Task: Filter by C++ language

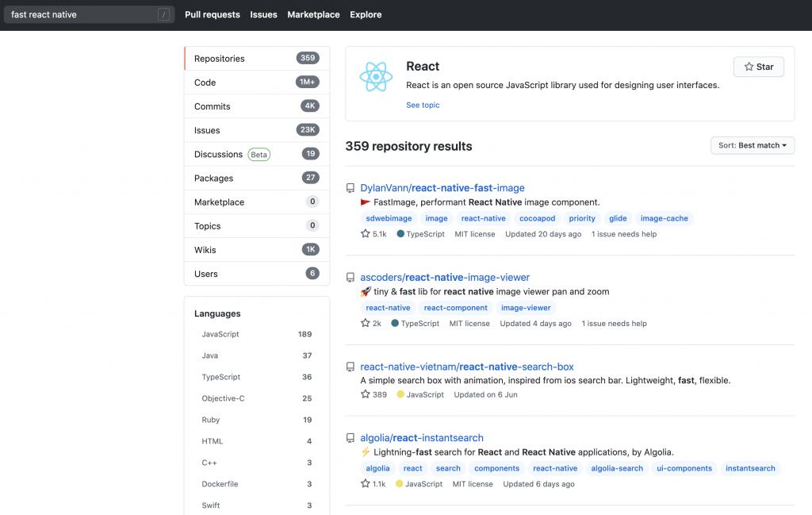Action: click(x=257, y=463)
